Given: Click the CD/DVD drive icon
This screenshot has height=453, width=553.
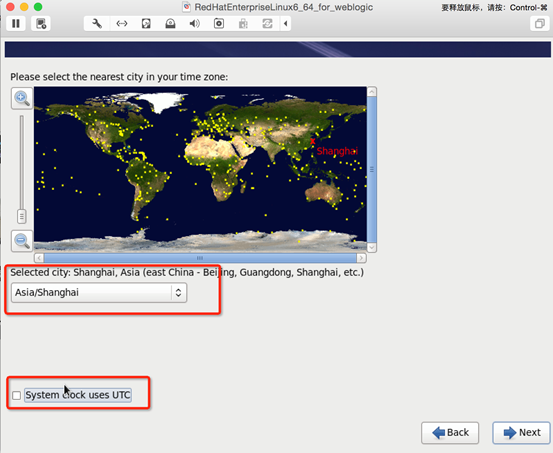Looking at the screenshot, I should 170,24.
